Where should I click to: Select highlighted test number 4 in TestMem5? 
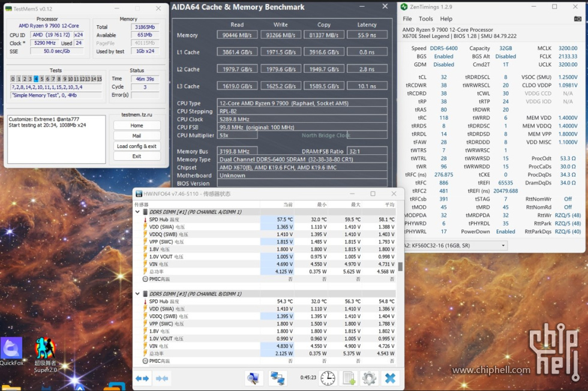[x=36, y=79]
